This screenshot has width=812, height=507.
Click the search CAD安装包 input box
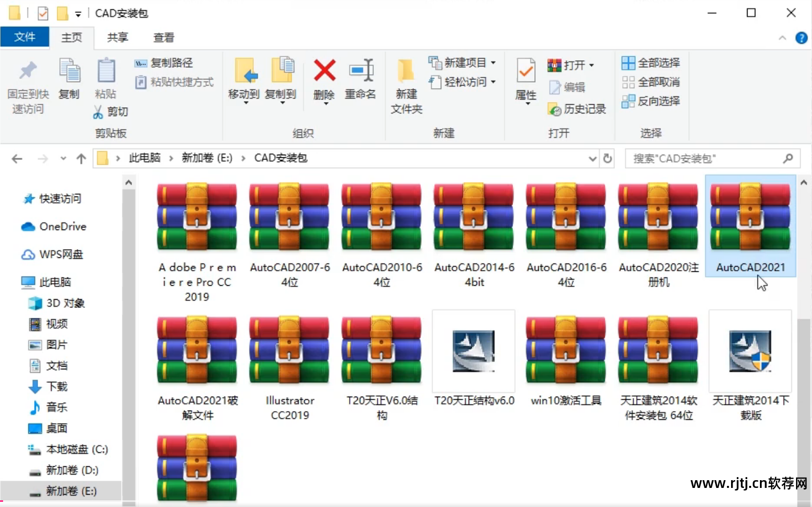712,158
